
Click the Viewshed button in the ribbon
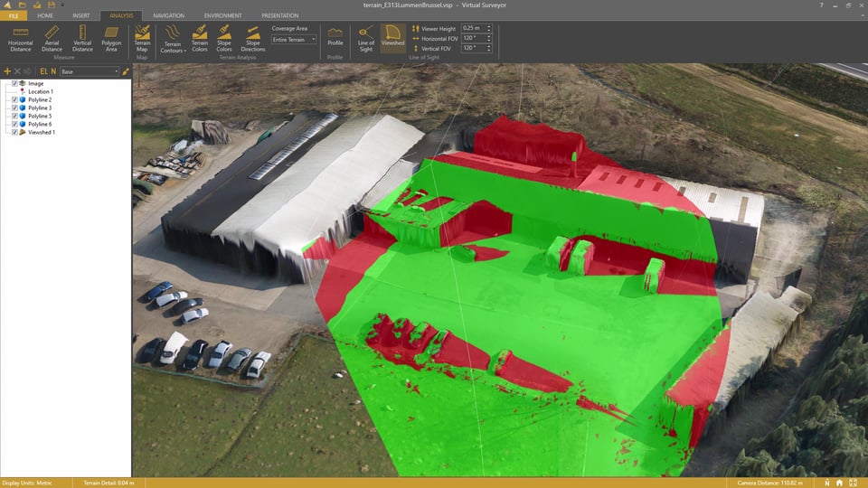[392, 37]
